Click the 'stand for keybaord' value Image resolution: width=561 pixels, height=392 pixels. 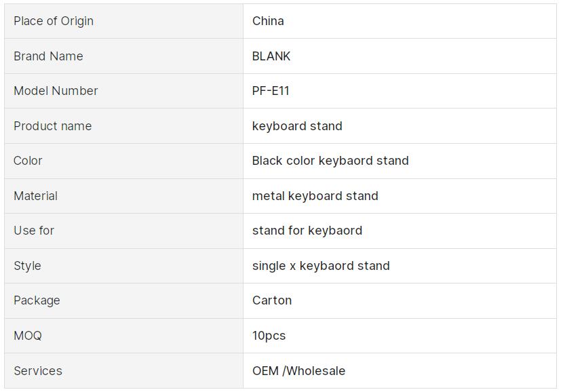pyautogui.click(x=307, y=231)
